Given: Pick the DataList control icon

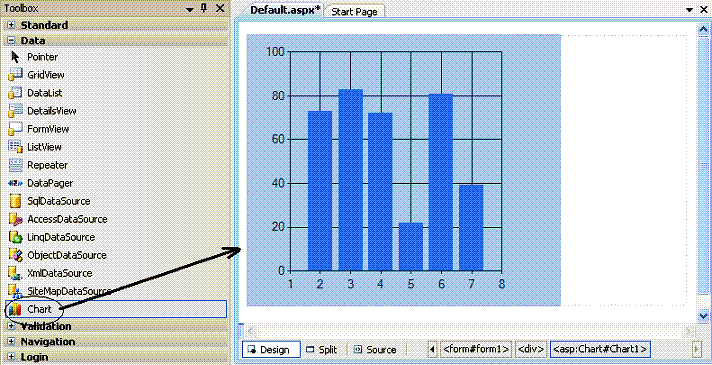Looking at the screenshot, I should click(x=15, y=93).
